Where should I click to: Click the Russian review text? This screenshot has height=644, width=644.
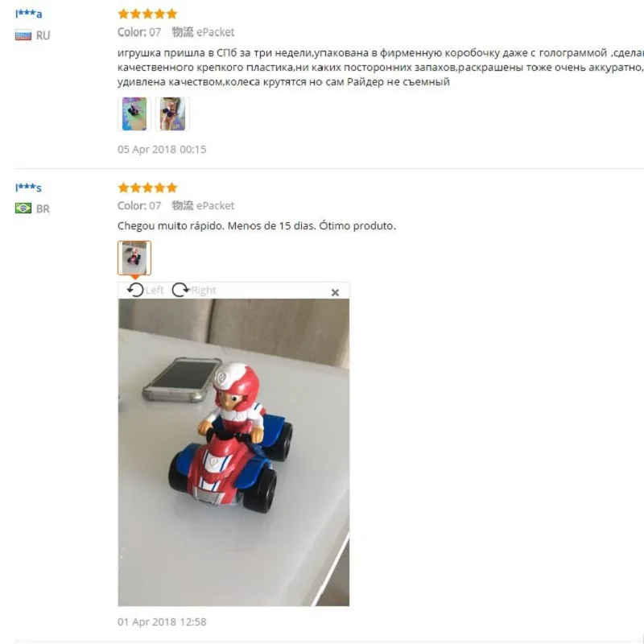tap(380, 68)
